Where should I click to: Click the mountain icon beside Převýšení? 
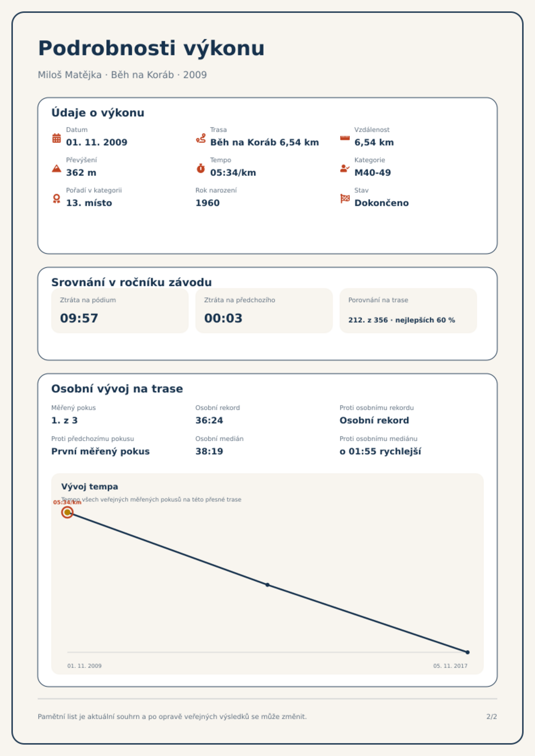point(57,168)
